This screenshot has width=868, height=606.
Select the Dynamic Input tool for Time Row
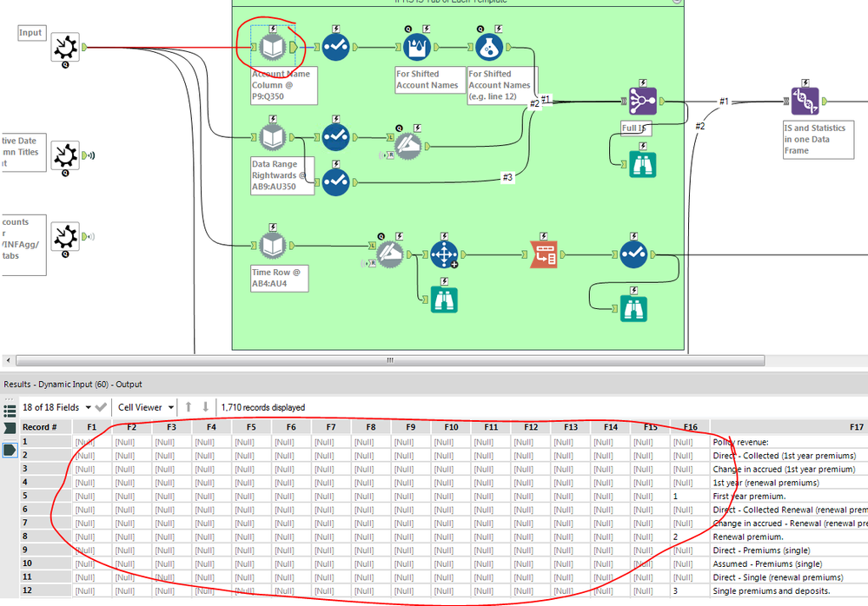273,246
